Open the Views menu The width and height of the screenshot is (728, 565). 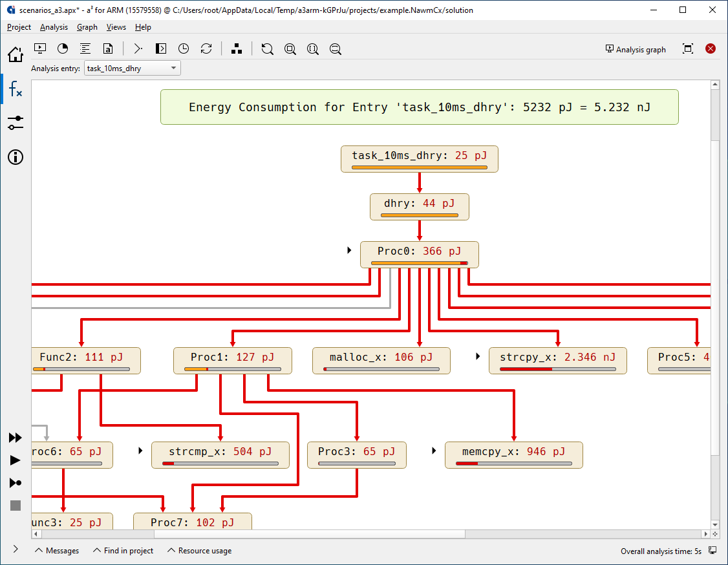point(116,27)
